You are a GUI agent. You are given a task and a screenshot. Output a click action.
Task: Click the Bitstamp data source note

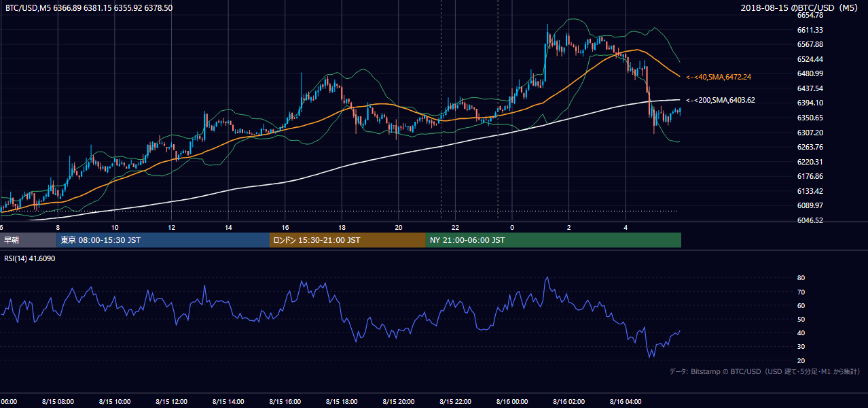pyautogui.click(x=765, y=371)
